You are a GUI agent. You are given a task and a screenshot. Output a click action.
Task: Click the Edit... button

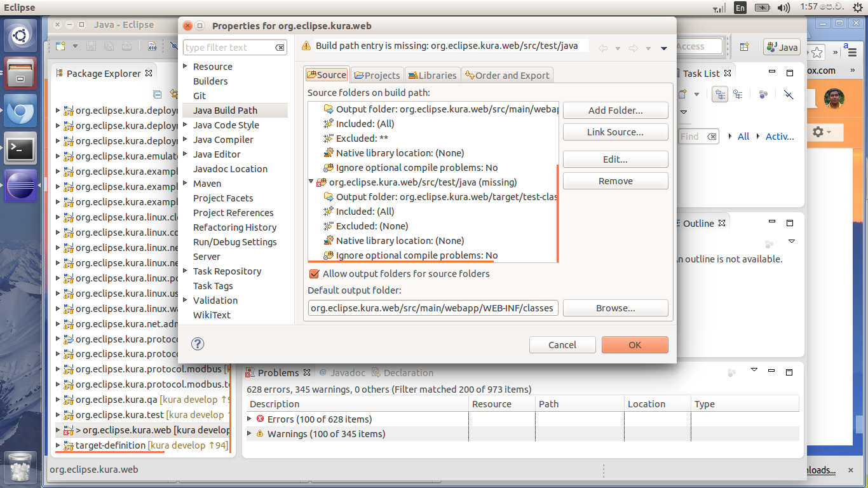point(615,159)
